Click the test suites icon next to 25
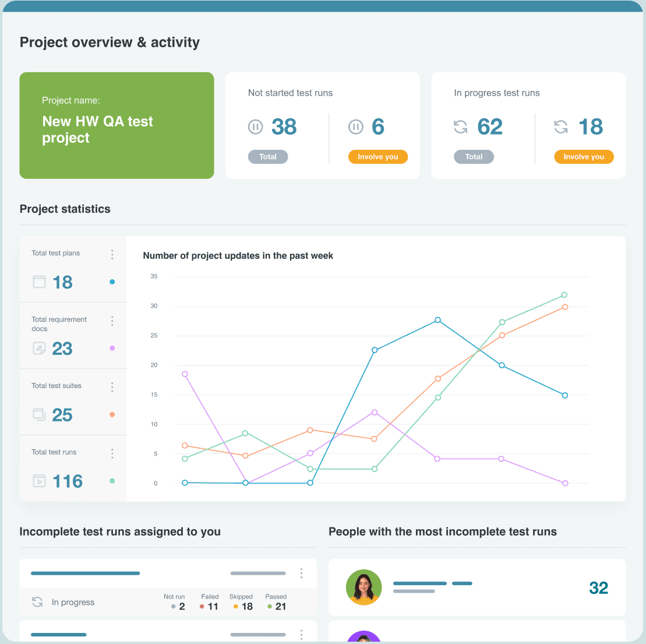Screen dimensions: 646x644 point(39,415)
